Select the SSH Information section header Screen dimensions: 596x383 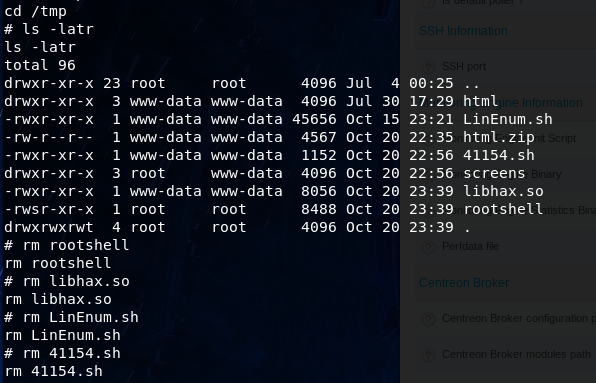click(x=463, y=31)
